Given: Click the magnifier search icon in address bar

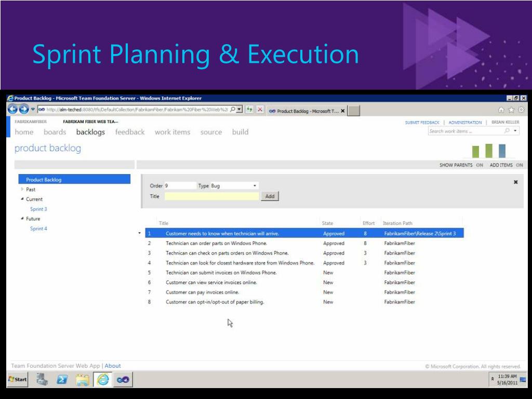Looking at the screenshot, I should (232, 109).
